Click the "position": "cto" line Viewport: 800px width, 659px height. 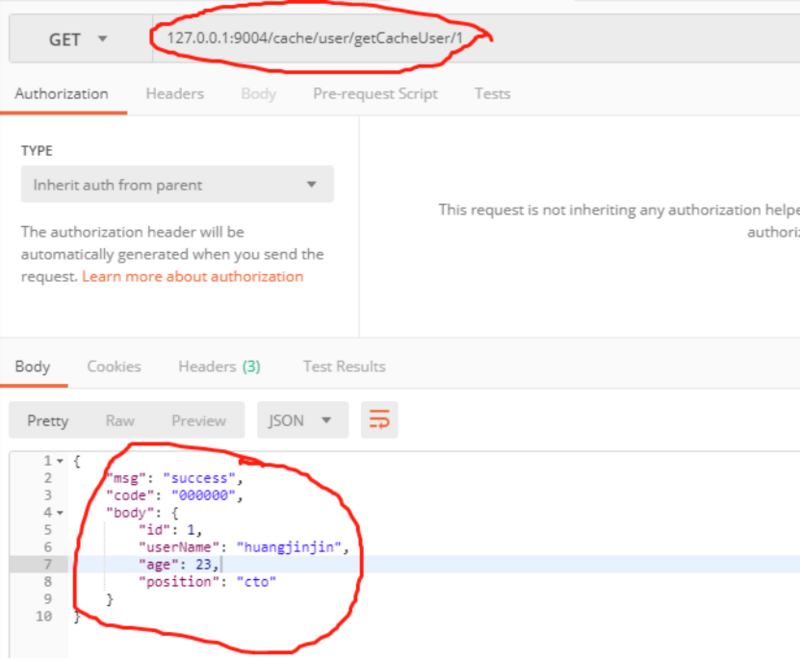pyautogui.click(x=208, y=581)
